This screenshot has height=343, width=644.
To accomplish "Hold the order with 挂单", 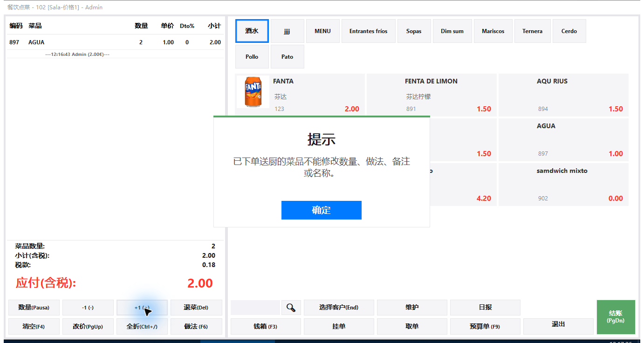I will 339,327.
